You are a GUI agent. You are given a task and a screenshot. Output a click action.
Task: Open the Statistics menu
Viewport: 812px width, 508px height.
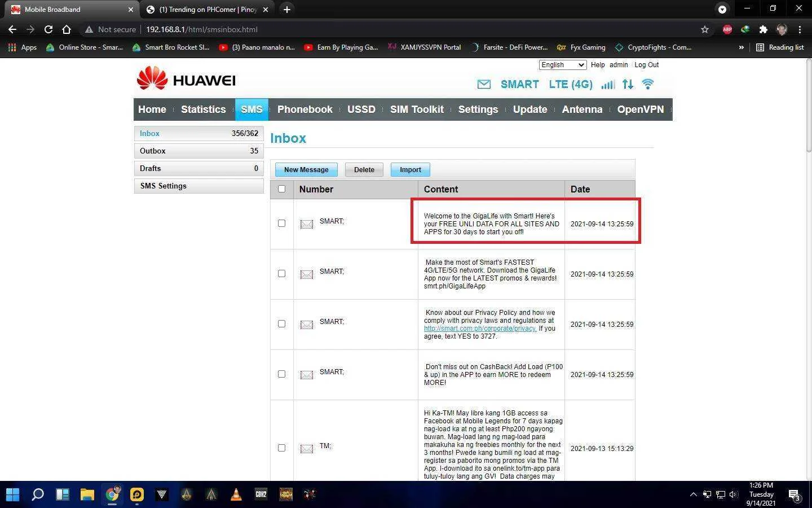click(203, 110)
